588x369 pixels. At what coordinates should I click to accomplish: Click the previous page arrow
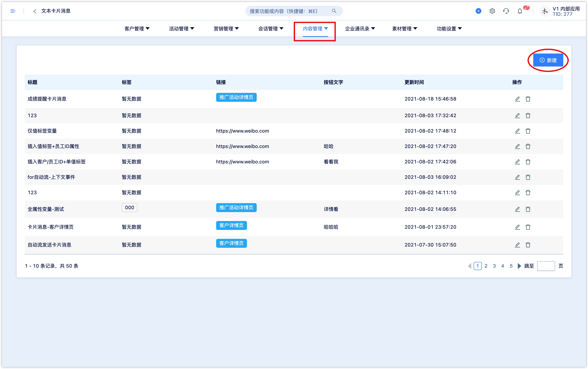[x=469, y=266]
